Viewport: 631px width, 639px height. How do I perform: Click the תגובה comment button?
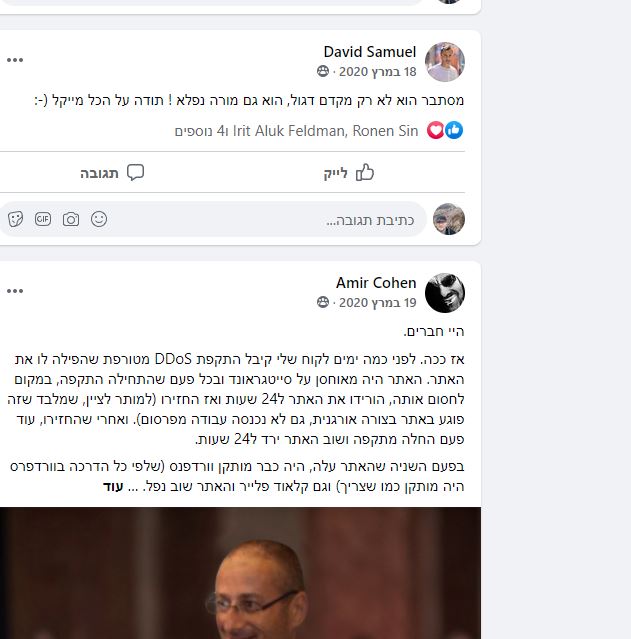[x=112, y=172]
